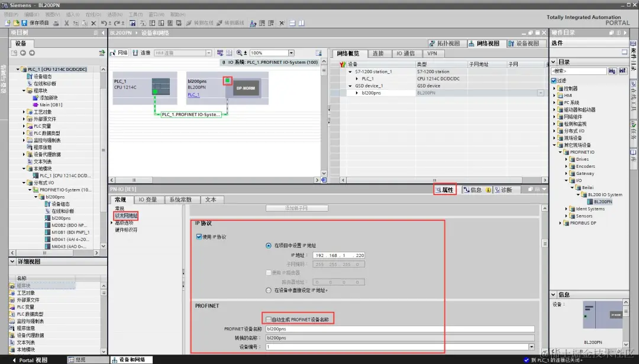The width and height of the screenshot is (639, 364).
Task: Click the redo arrow icon
Action: pos(117,23)
